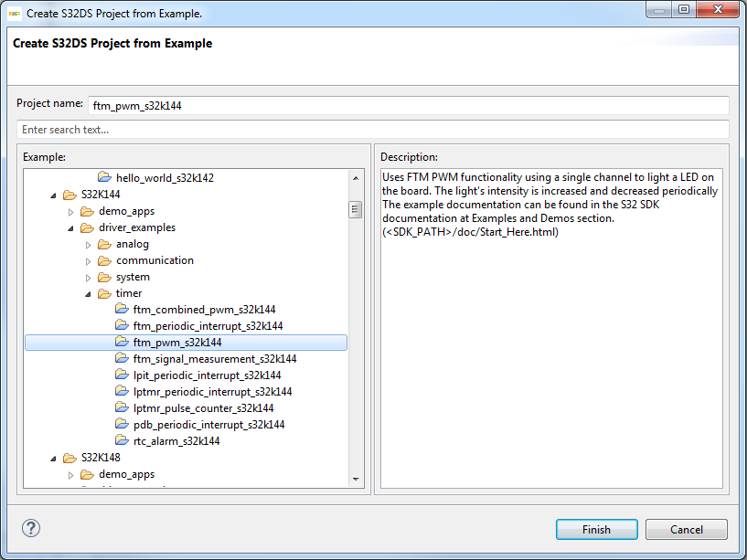Viewport: 747px width, 560px height.
Task: Close the dialog with the X button
Action: (719, 9)
